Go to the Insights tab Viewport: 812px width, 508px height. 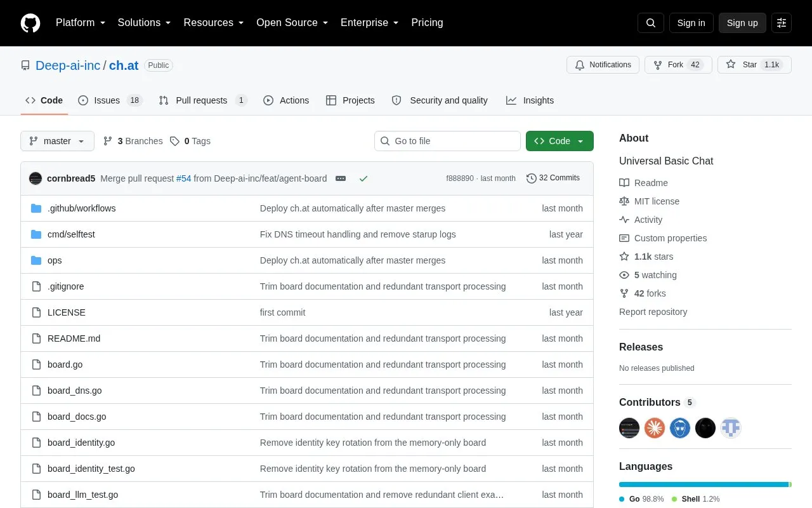click(530, 100)
